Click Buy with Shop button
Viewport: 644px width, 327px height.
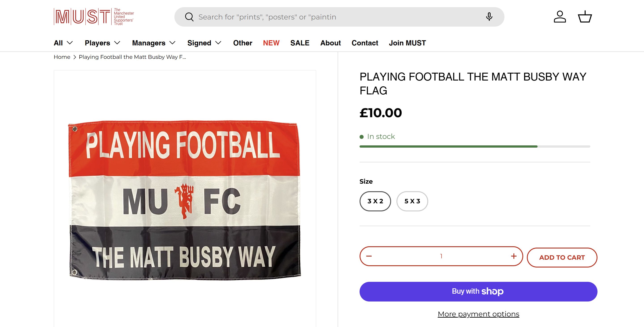tap(478, 291)
